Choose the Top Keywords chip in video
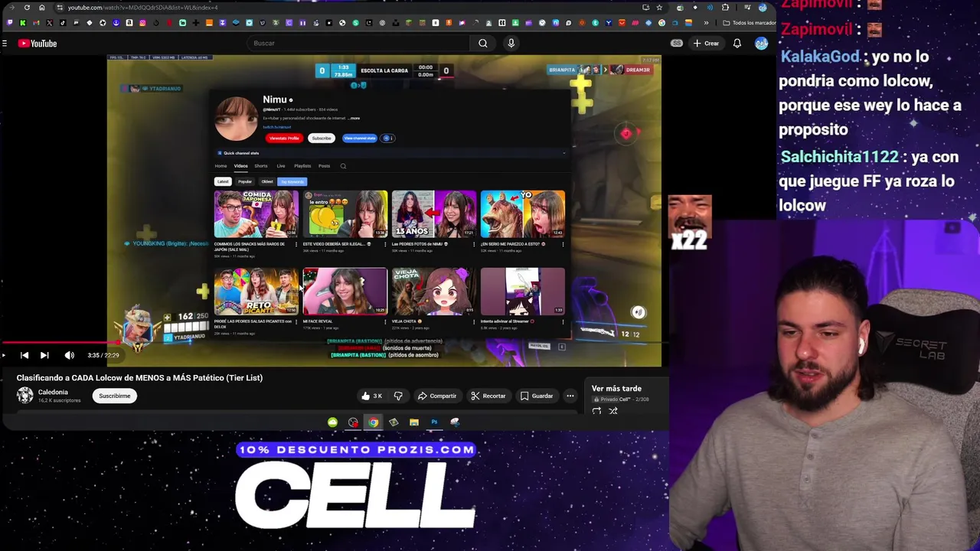This screenshot has width=980, height=551. pyautogui.click(x=292, y=181)
